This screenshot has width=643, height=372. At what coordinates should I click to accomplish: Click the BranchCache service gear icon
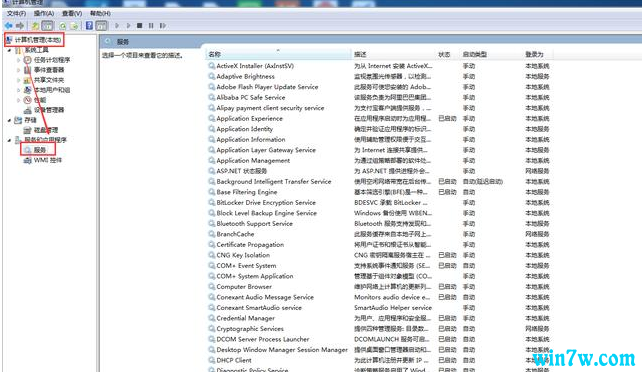pos(211,234)
